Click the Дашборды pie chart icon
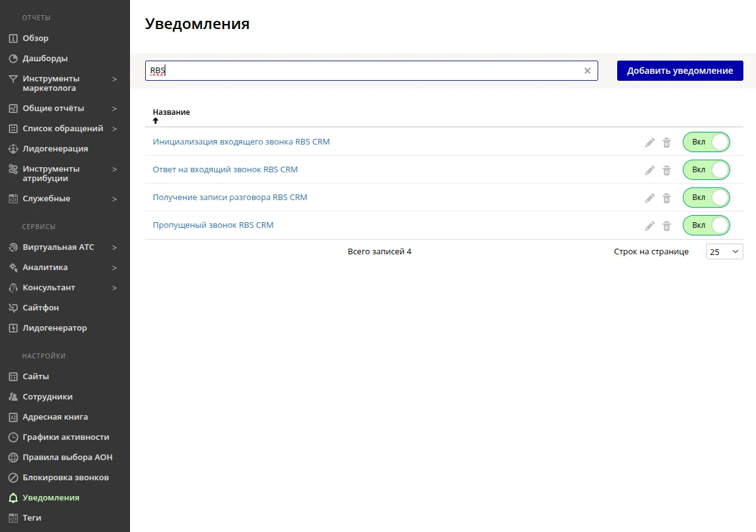The width and height of the screenshot is (756, 532). [13, 59]
